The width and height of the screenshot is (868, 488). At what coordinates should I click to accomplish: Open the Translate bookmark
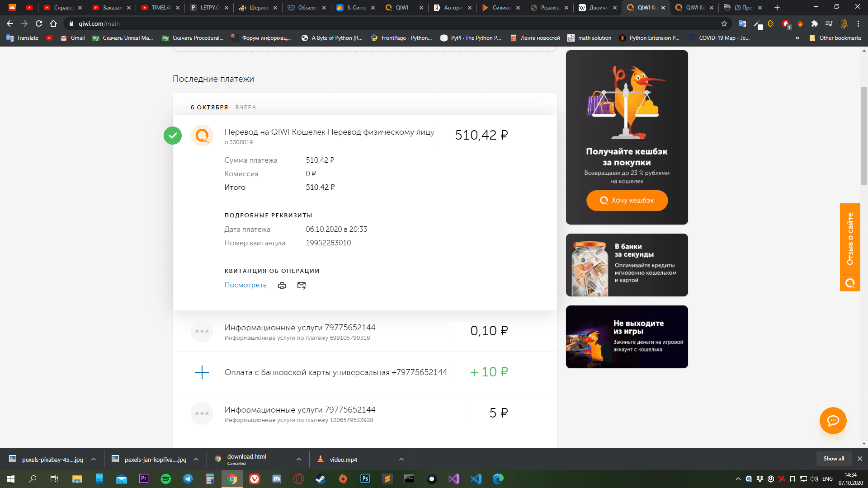coord(23,38)
